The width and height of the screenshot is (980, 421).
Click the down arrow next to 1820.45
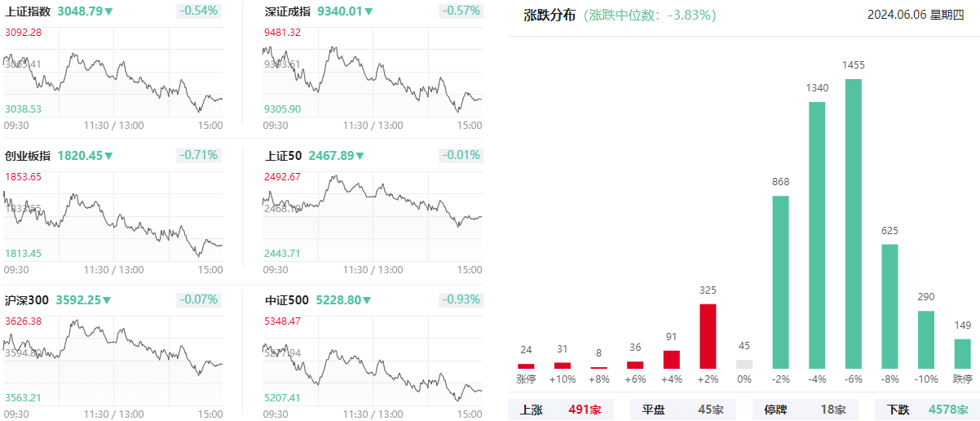(x=108, y=156)
